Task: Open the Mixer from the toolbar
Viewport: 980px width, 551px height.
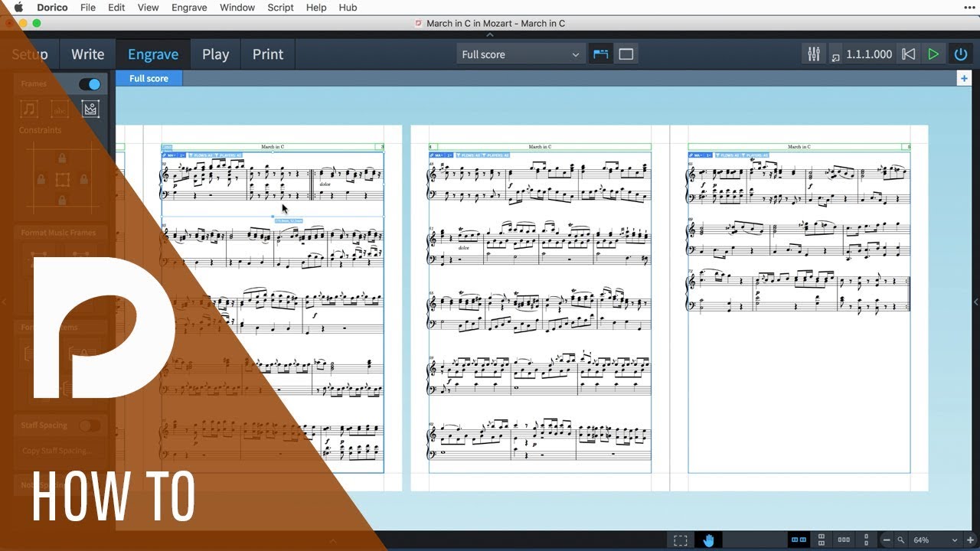Action: click(x=813, y=54)
